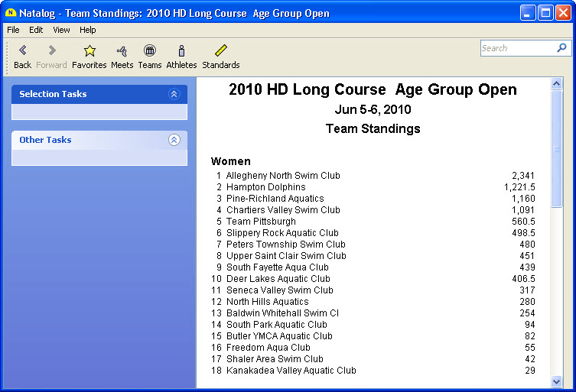Click the Natalog title bar icon
This screenshot has height=392, width=576.
click(11, 13)
